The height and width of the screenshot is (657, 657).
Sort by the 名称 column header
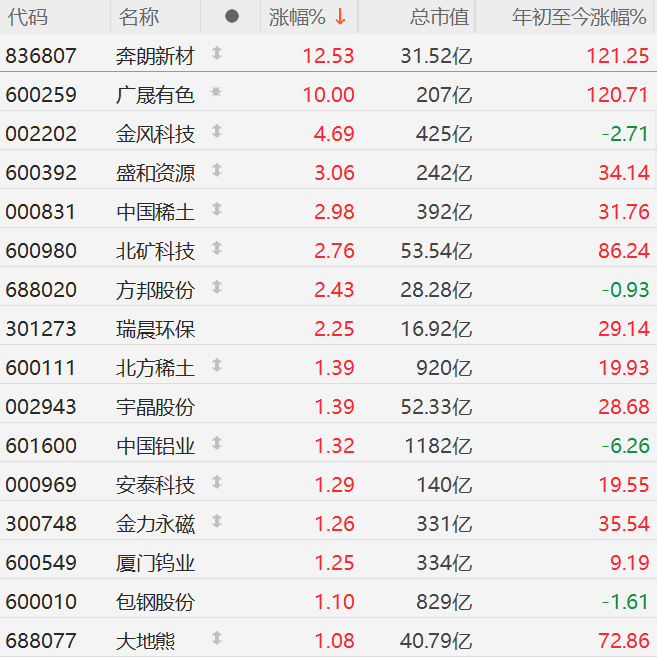(139, 17)
